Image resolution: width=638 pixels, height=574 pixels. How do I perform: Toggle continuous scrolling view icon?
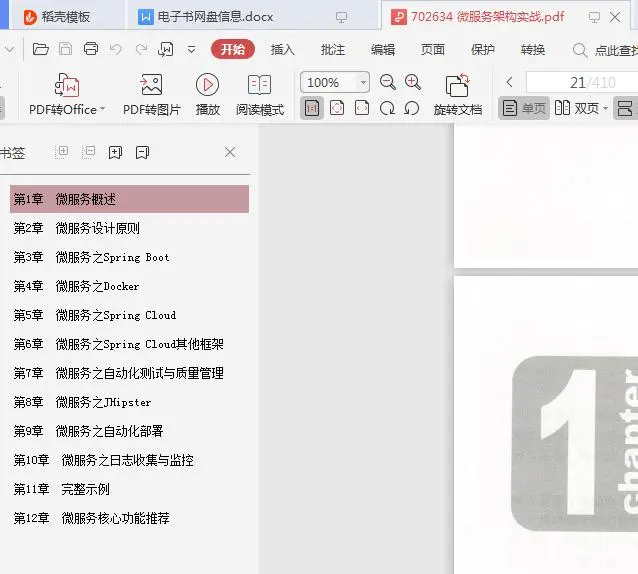625,108
